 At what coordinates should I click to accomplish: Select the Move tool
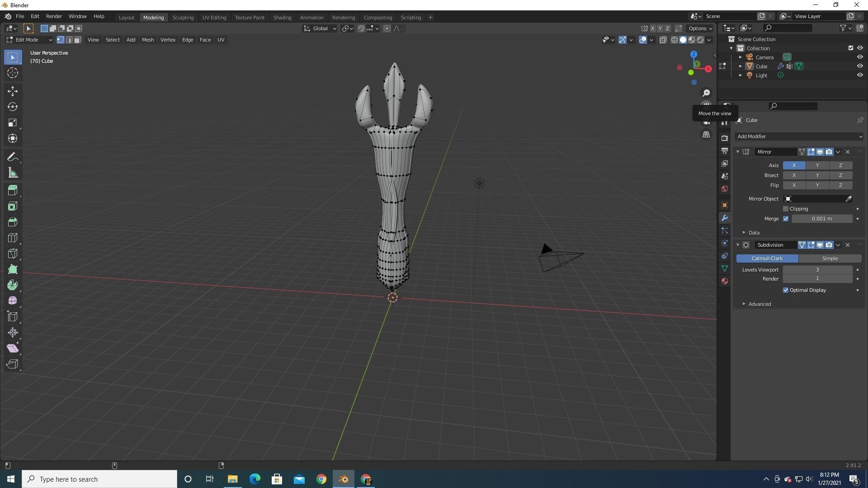pos(13,91)
